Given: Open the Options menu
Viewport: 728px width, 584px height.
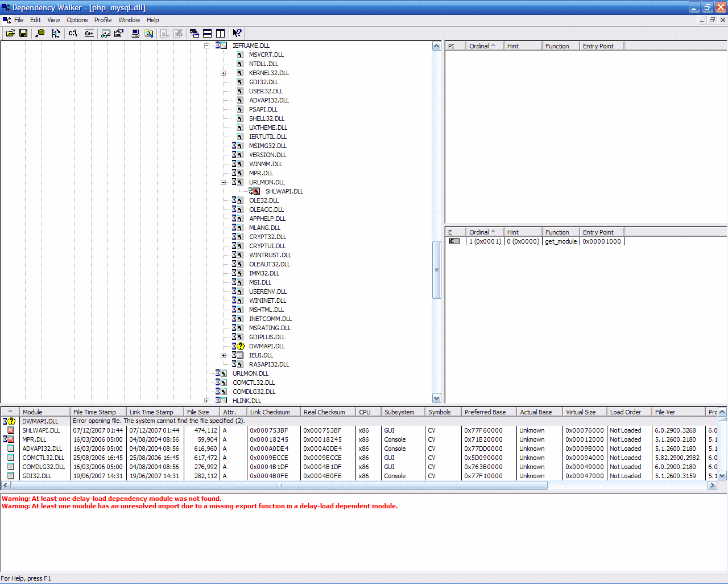Looking at the screenshot, I should 77,20.
